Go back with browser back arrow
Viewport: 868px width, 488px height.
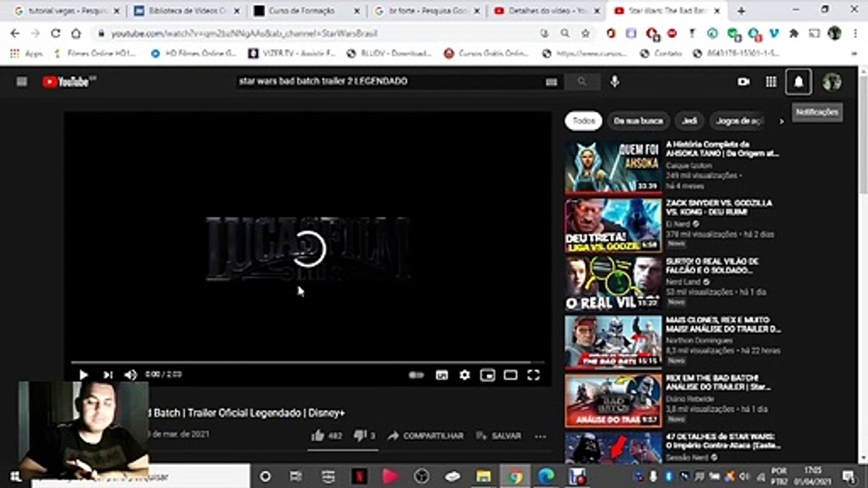pyautogui.click(x=15, y=33)
